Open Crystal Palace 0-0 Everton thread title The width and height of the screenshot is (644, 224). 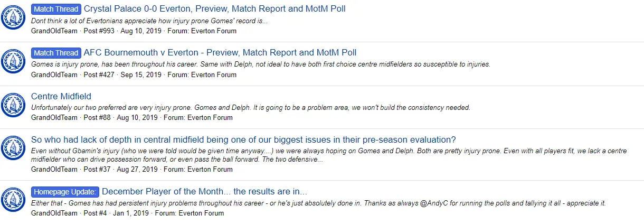[214, 9]
